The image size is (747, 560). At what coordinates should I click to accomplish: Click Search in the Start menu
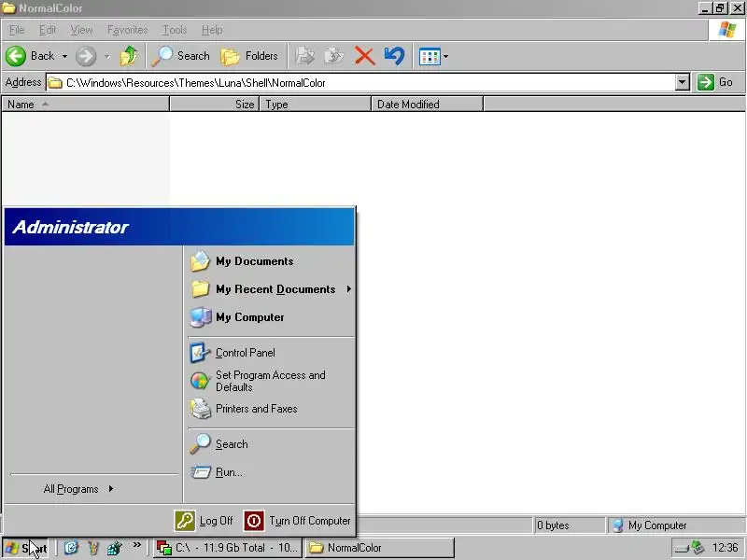tap(270, 444)
